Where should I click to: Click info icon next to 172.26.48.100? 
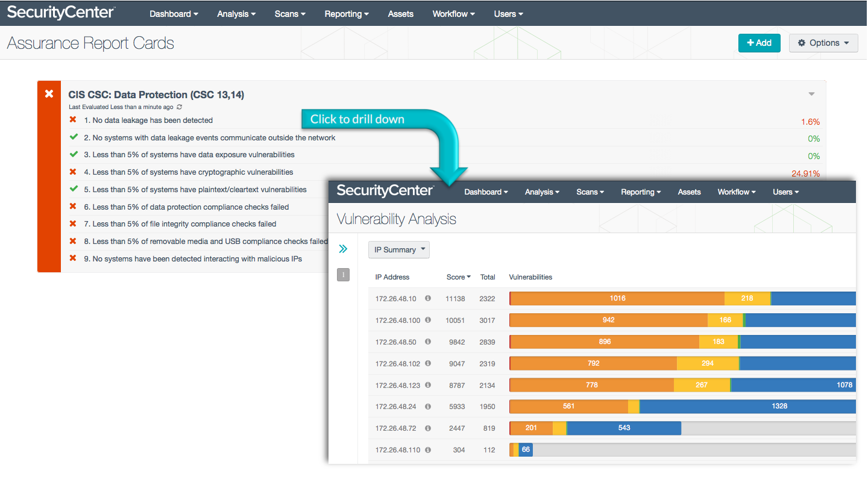(428, 320)
